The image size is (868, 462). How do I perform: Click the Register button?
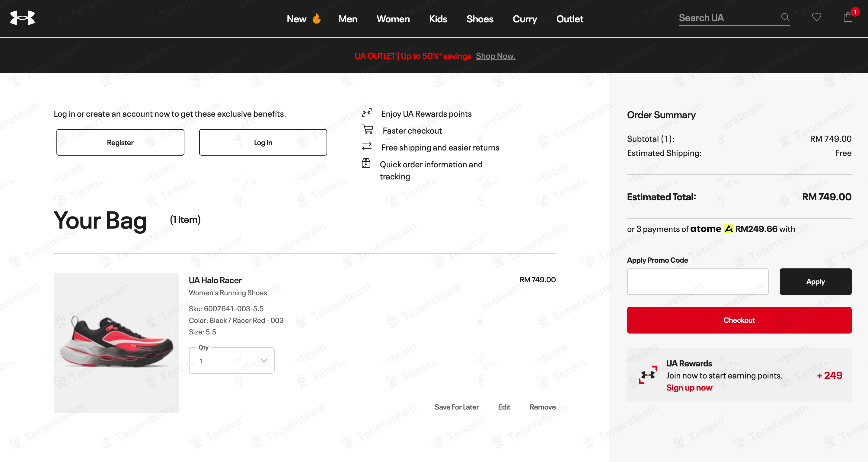[120, 142]
